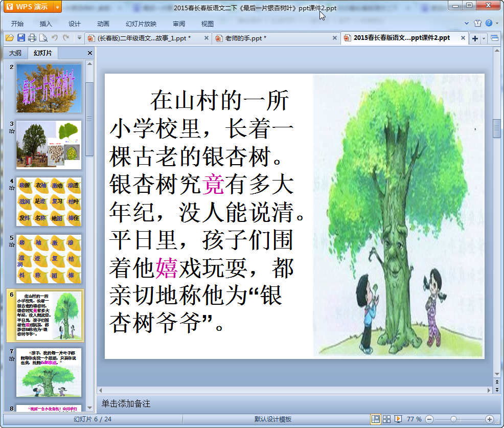
Task: Zoom out with minus button
Action: point(429,419)
